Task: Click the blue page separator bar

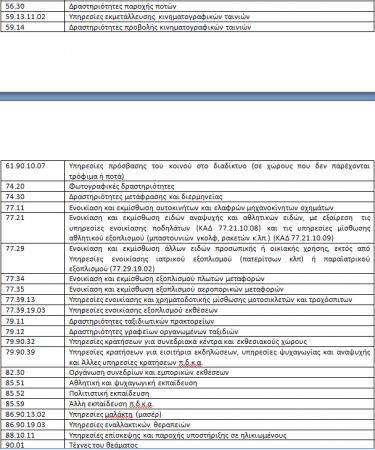Action: pos(187,96)
